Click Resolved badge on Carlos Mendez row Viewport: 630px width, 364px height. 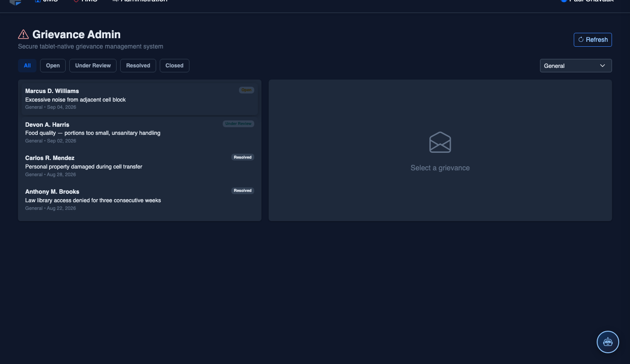point(243,157)
